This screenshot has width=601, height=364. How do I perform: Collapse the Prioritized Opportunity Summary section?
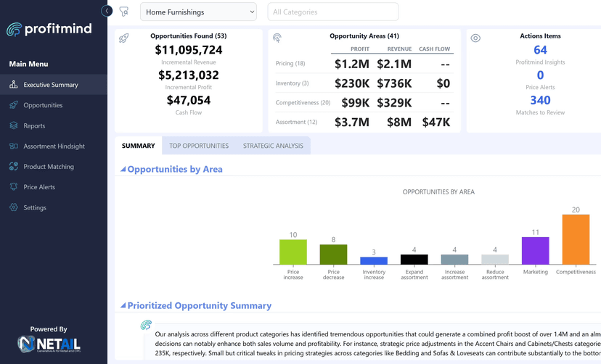123,306
